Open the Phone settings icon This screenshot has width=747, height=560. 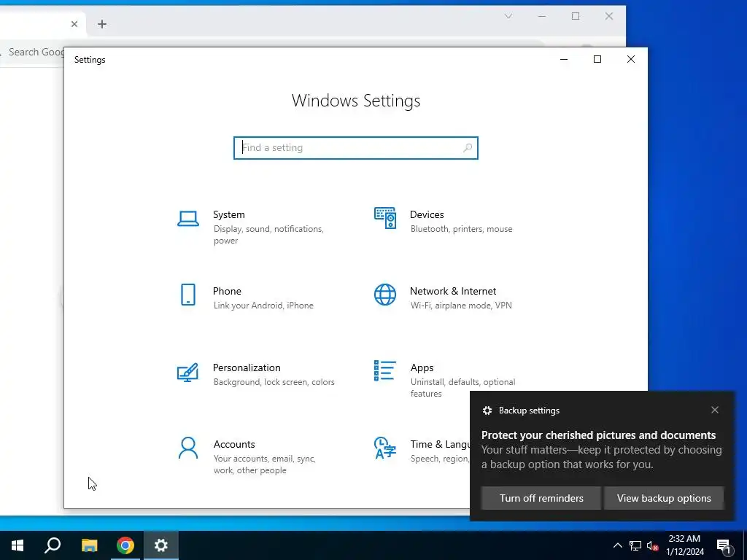click(x=188, y=295)
